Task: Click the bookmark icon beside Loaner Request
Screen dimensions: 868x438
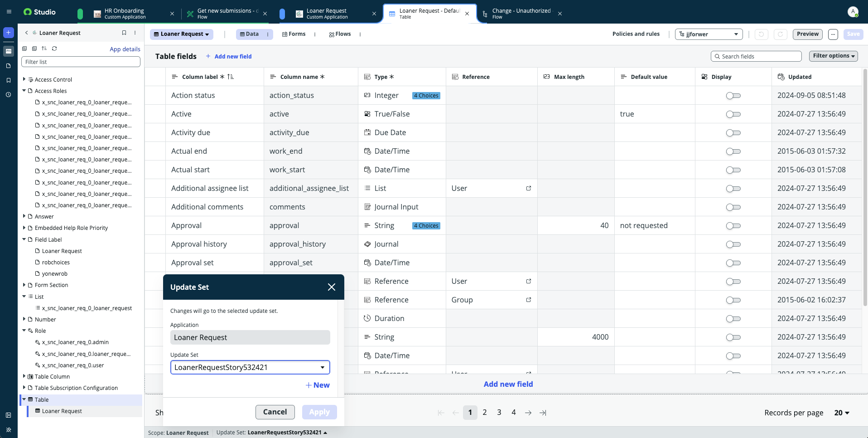Action: coord(124,33)
